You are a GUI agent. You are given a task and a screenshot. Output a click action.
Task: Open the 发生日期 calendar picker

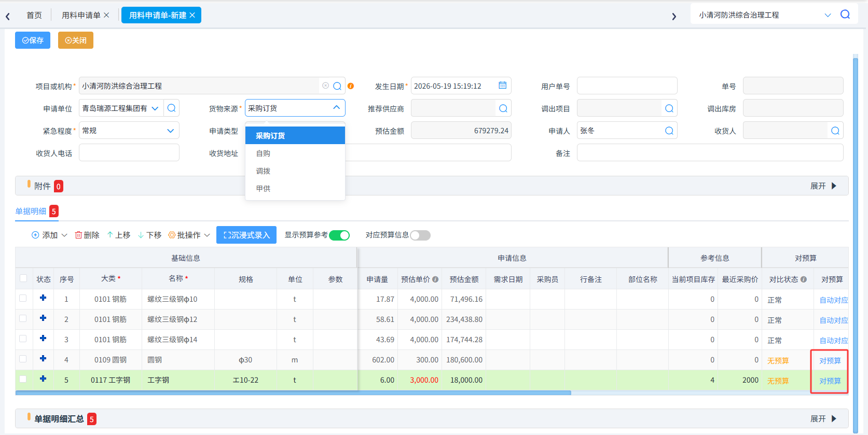pos(503,86)
